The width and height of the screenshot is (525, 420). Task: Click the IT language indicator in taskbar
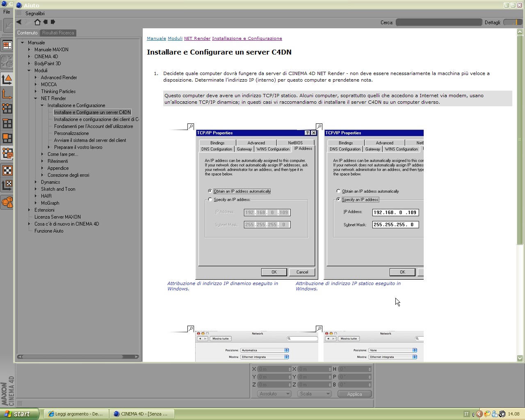(466, 414)
